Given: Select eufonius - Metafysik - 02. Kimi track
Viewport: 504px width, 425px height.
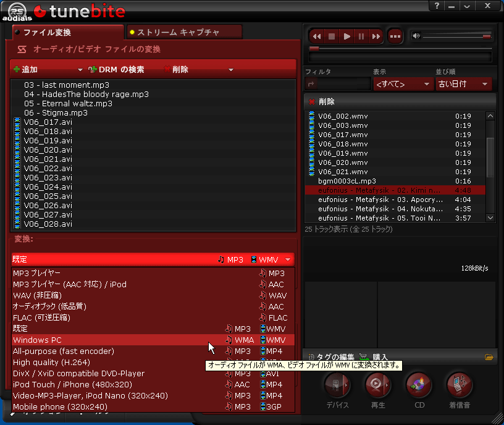Looking at the screenshot, I should (395, 190).
